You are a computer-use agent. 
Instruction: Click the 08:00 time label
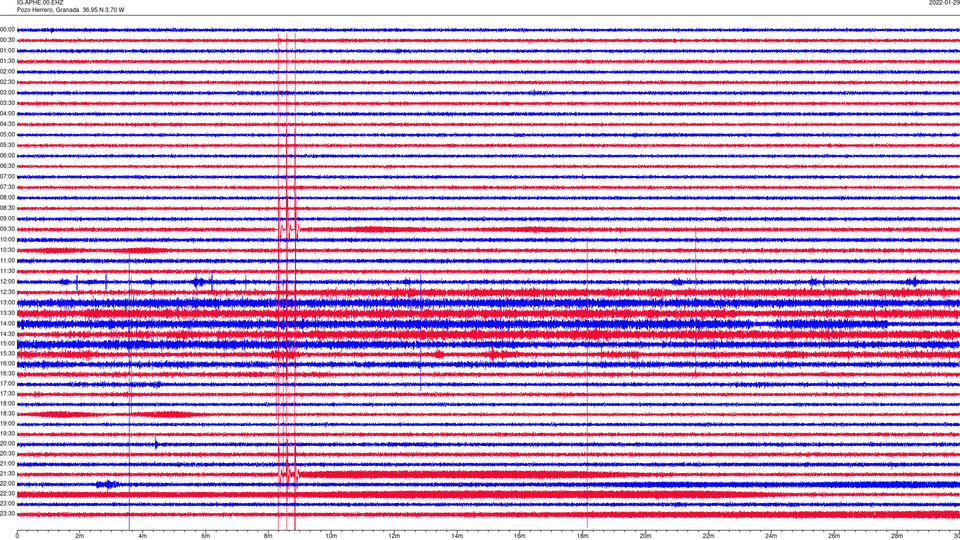pos(8,198)
